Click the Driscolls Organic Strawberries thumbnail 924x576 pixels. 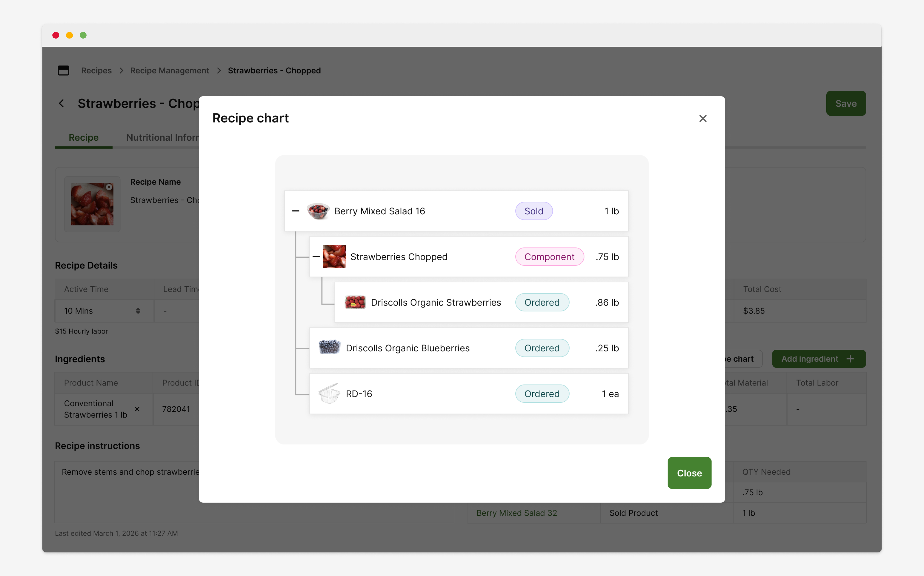[355, 302]
